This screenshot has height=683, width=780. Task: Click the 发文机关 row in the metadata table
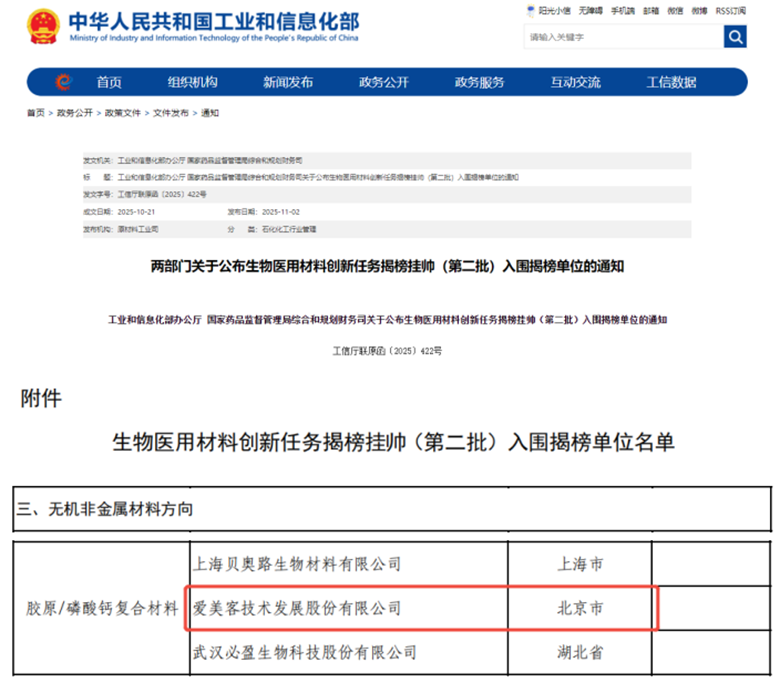[x=387, y=161]
